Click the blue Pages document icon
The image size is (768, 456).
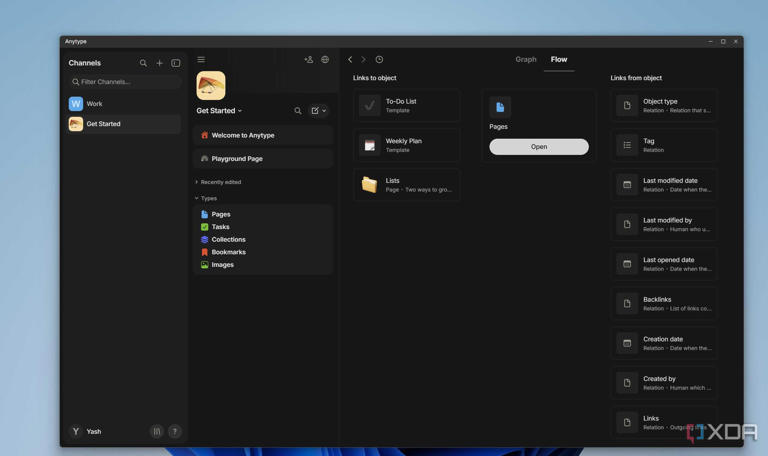click(x=500, y=107)
